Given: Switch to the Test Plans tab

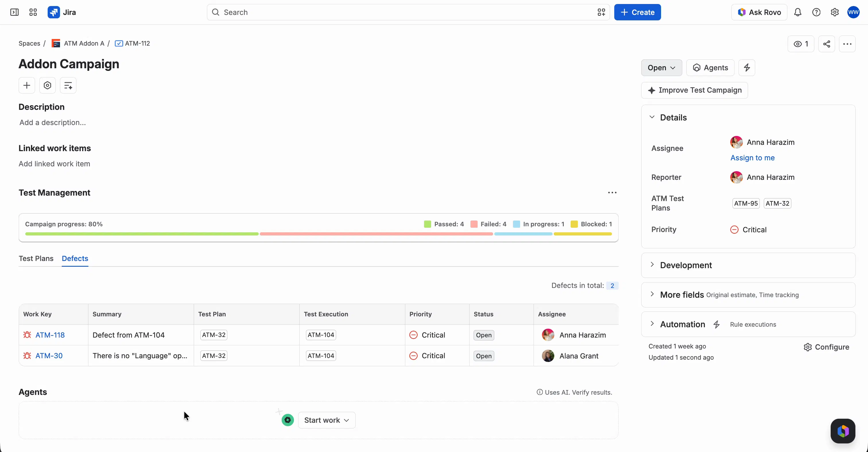Looking at the screenshot, I should [x=36, y=258].
